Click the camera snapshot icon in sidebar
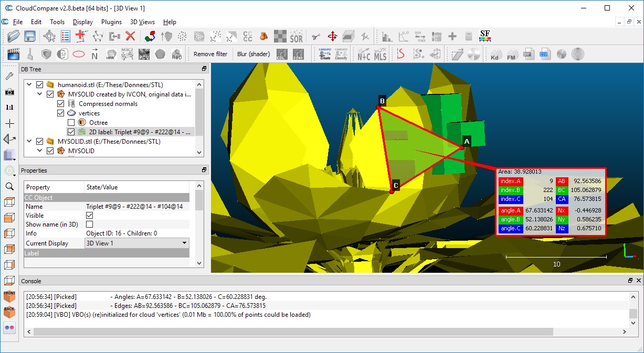 9,92
